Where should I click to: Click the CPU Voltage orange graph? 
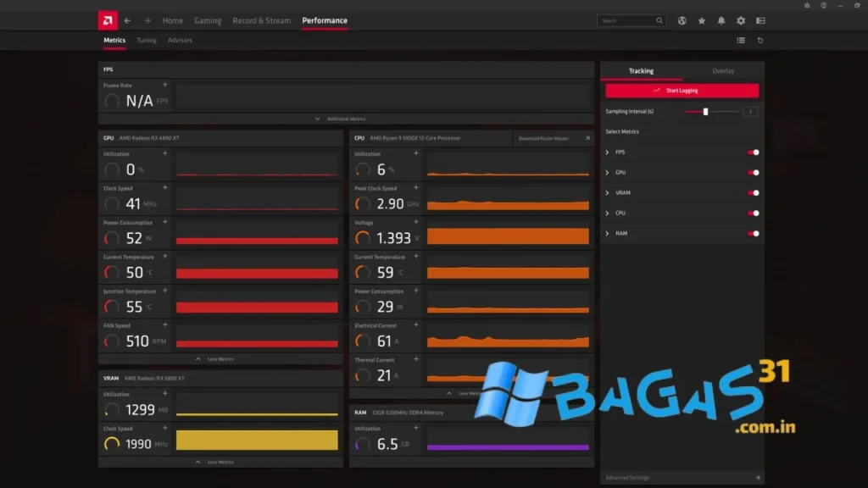509,236
